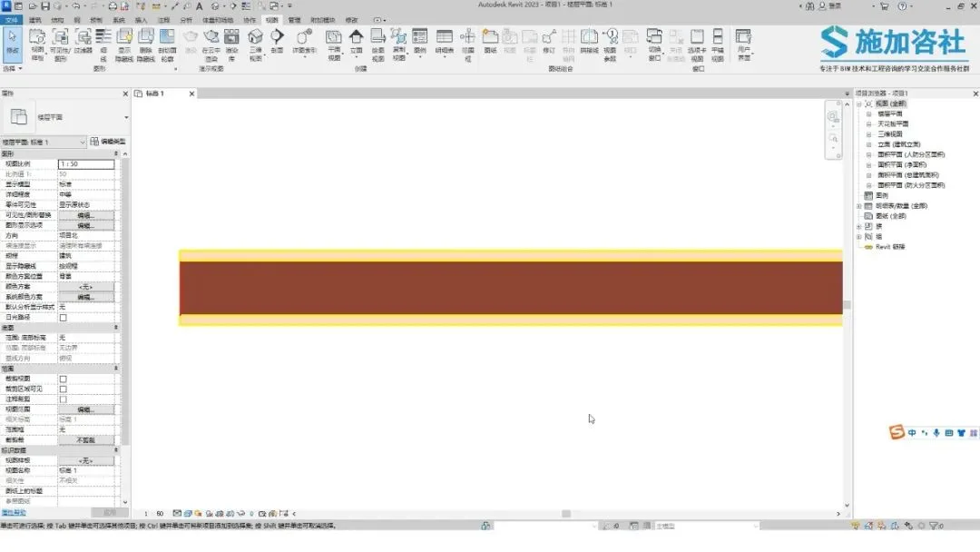Toggle 细线 (Thin Lines) in ribbon
Screen dimensions: 980x552
(x=103, y=45)
